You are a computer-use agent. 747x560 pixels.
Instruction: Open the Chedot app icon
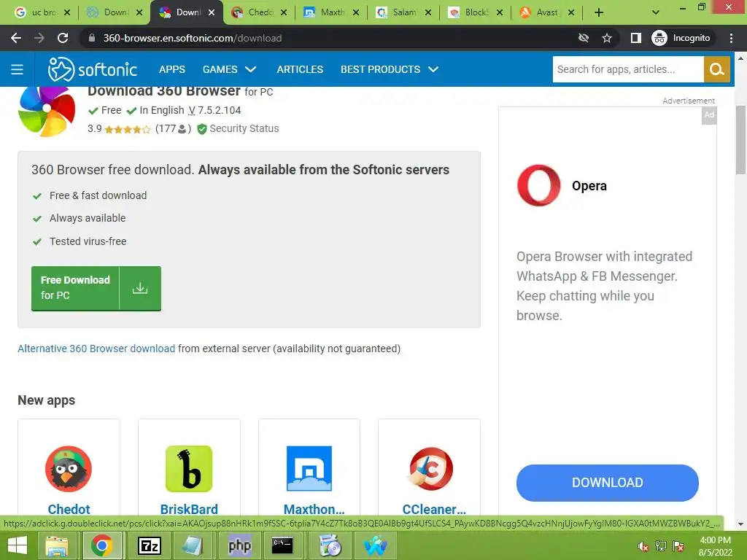[x=69, y=469]
